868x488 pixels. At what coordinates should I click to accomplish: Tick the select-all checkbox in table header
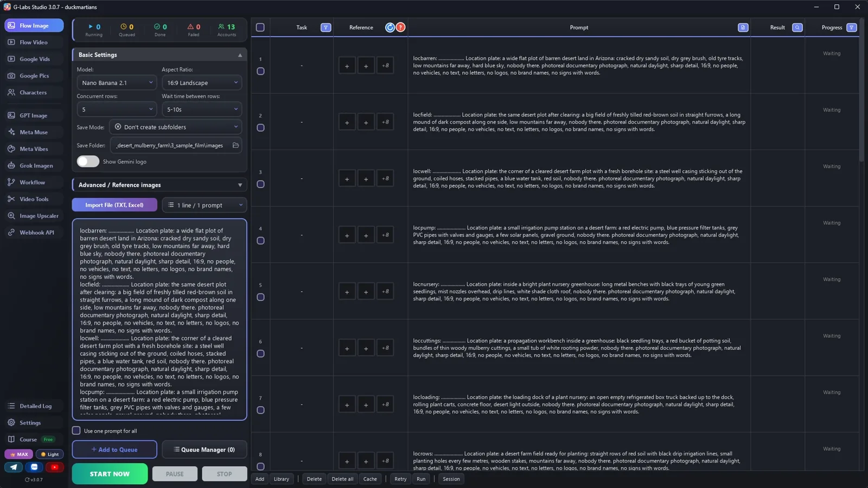(x=260, y=27)
